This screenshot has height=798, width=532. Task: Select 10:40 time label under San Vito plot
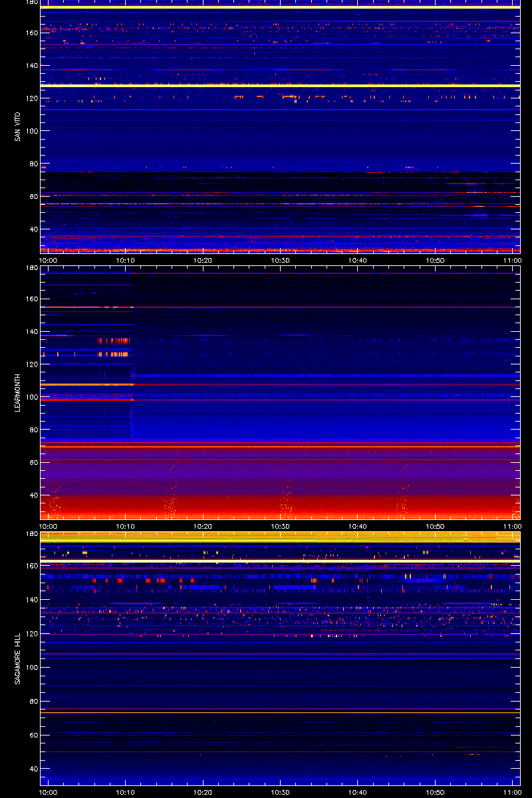[358, 260]
